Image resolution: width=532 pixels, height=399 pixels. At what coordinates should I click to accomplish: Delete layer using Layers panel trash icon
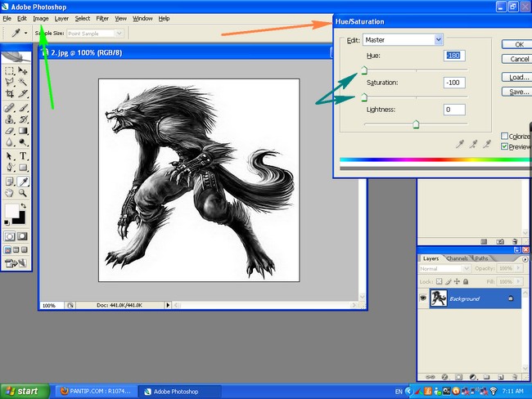(x=515, y=377)
